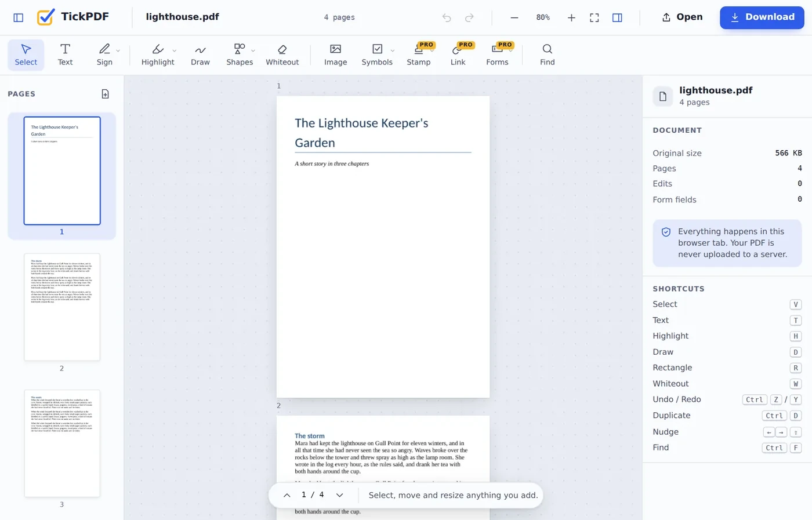Open a PDF file
This screenshot has height=520, width=812.
tap(682, 17)
